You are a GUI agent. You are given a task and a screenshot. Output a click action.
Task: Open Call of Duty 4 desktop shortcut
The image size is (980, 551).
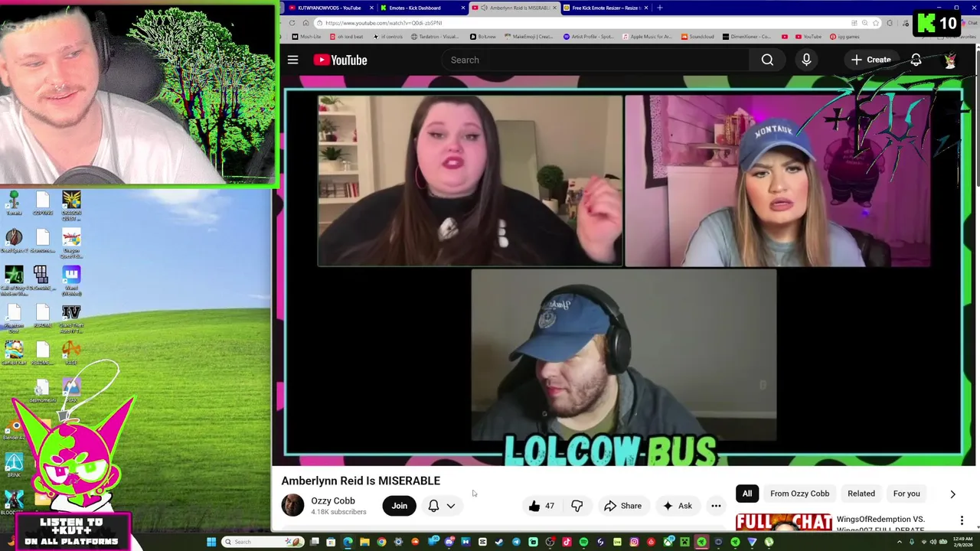[14, 280]
